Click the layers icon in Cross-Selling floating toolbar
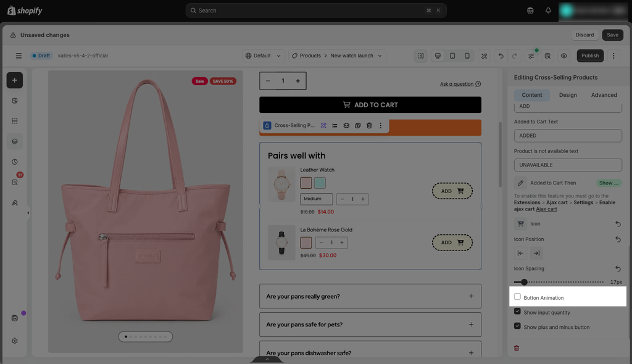Image resolution: width=632 pixels, height=364 pixels. pos(346,126)
